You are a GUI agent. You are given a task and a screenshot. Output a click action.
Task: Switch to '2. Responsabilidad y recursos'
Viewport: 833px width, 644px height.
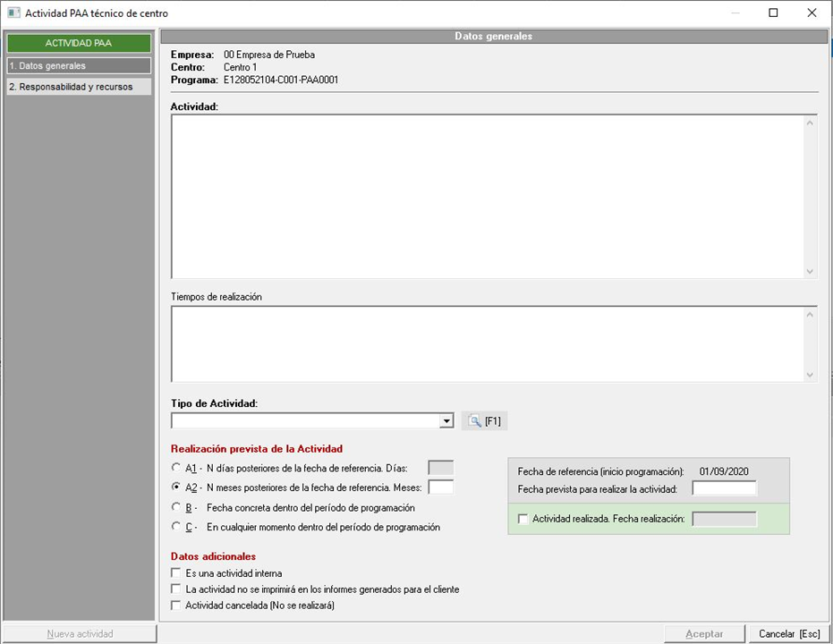coord(79,87)
